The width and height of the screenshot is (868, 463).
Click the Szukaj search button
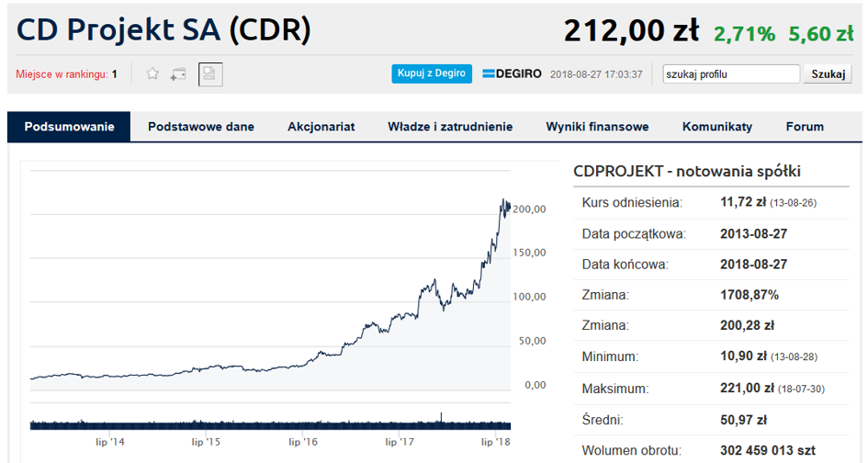coord(827,73)
